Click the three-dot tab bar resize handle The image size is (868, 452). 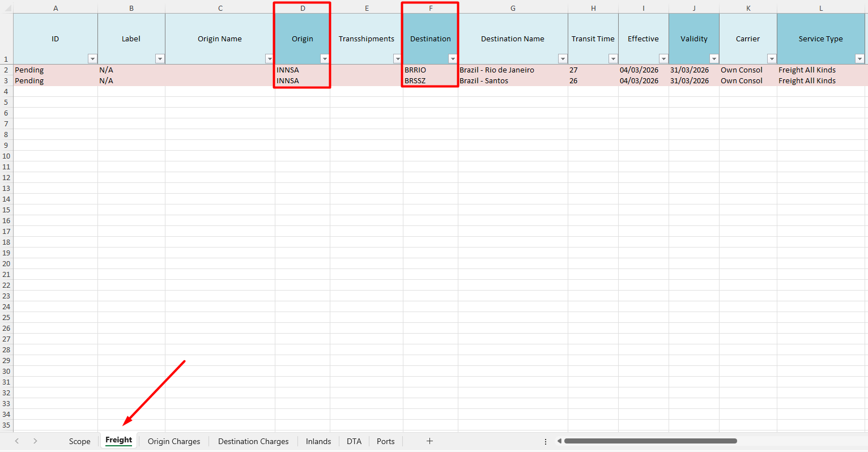[x=546, y=441]
